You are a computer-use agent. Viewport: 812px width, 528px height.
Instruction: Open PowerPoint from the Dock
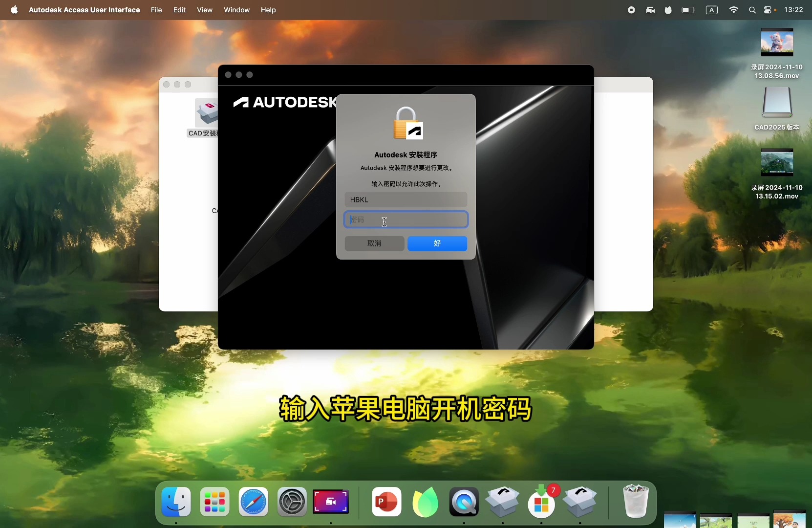click(386, 502)
